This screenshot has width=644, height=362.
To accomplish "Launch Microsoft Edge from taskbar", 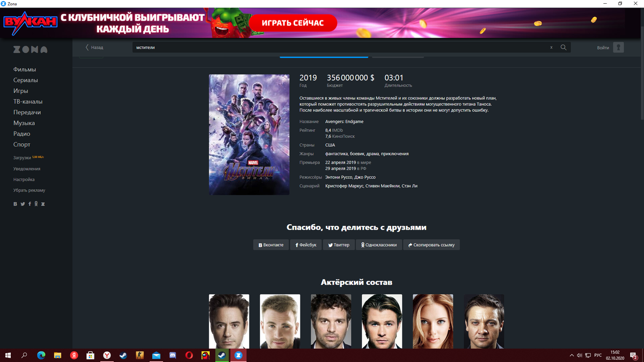I will (41, 355).
